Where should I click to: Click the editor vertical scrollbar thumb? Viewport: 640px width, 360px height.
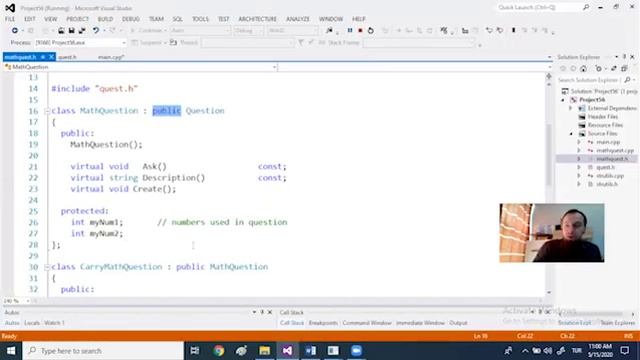pyautogui.click(x=549, y=155)
